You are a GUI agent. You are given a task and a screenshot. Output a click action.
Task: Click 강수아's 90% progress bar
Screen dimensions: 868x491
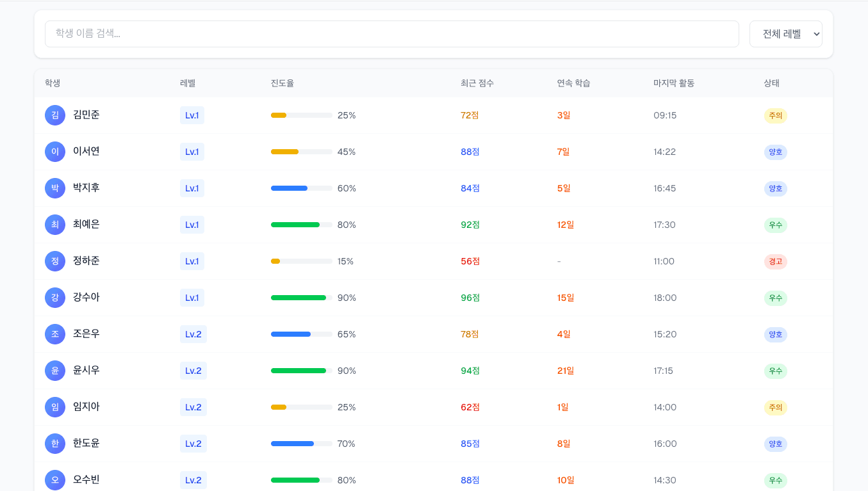click(301, 298)
